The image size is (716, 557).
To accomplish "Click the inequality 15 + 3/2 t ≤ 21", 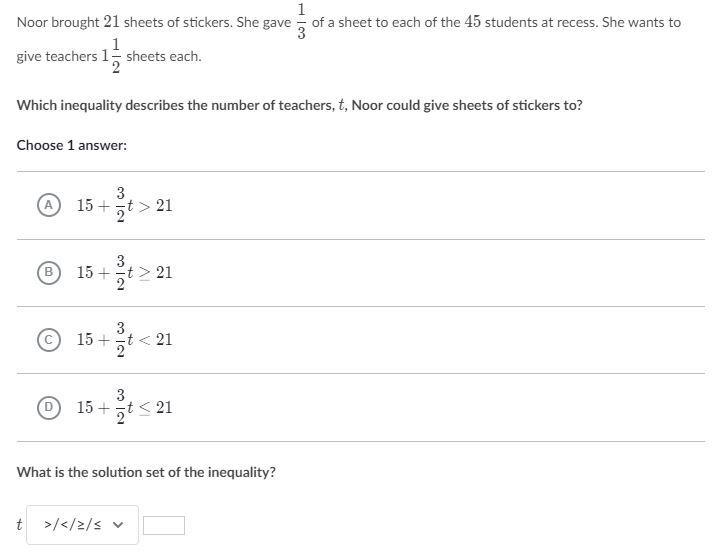I will coord(124,407).
